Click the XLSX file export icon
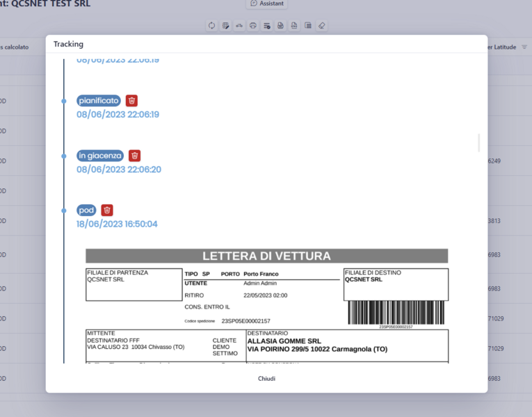This screenshot has width=532, height=417. pyautogui.click(x=294, y=26)
